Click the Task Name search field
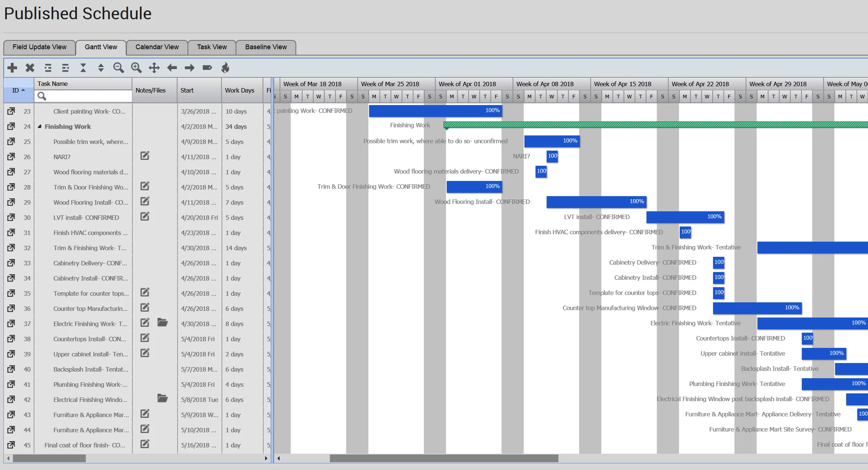This screenshot has width=868, height=470. point(83,96)
